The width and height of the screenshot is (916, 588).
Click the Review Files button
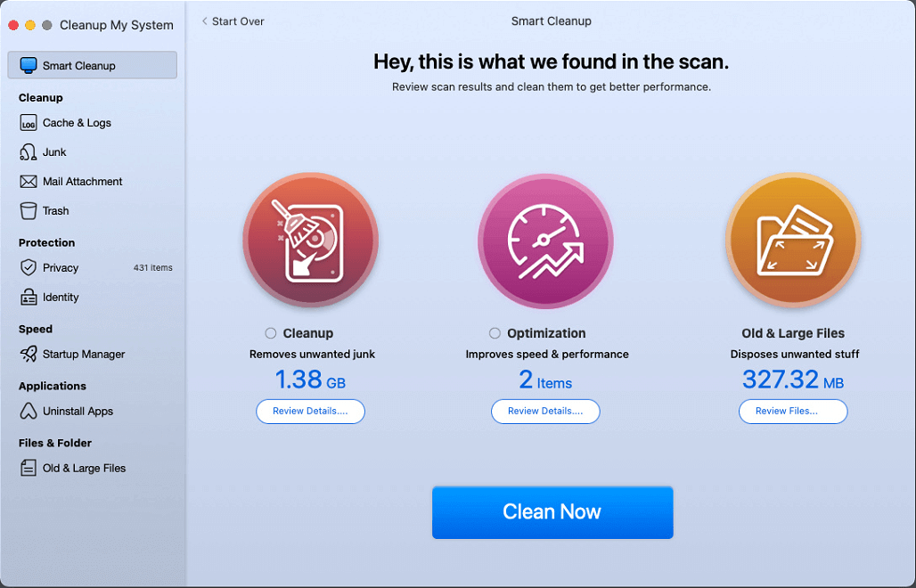click(792, 412)
